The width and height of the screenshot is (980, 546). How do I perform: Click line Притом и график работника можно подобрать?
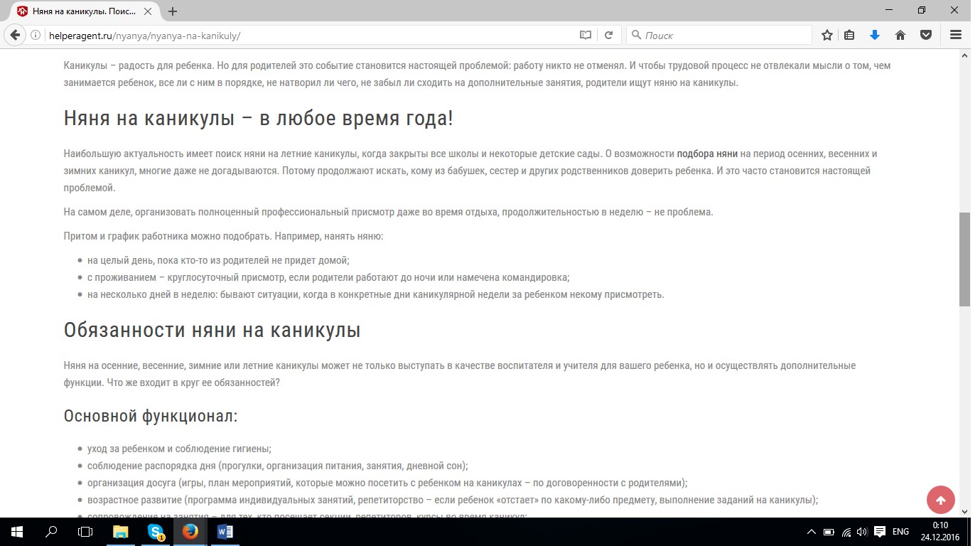[x=223, y=236]
